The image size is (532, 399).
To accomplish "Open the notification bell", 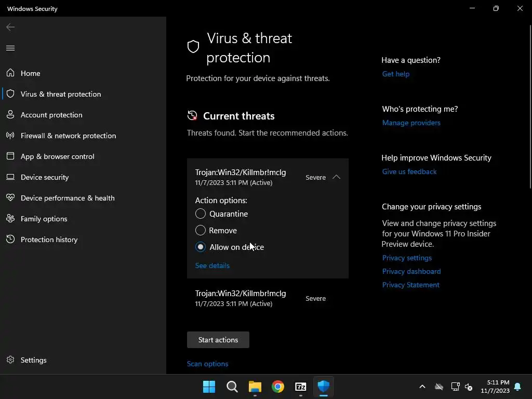I will pyautogui.click(x=517, y=387).
